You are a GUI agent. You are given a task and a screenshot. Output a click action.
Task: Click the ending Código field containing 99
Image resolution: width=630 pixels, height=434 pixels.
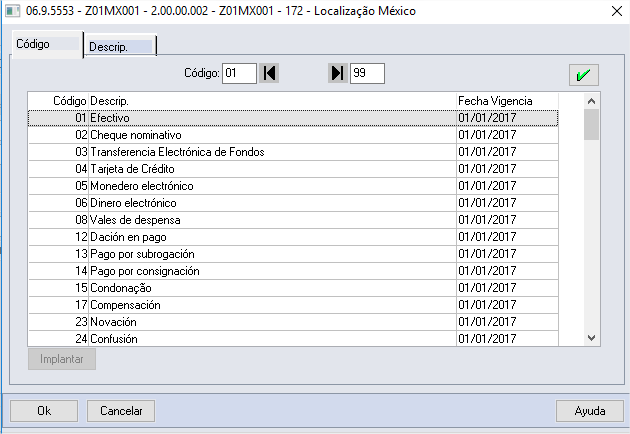pyautogui.click(x=367, y=74)
